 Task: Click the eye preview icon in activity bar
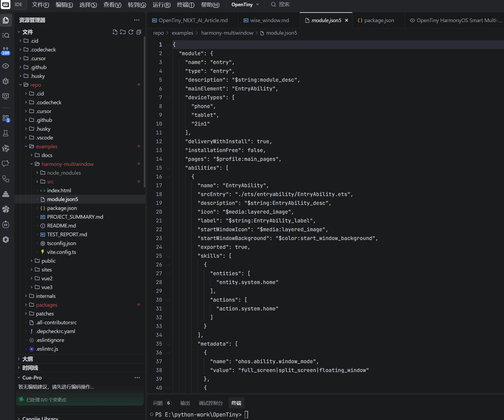click(6, 66)
